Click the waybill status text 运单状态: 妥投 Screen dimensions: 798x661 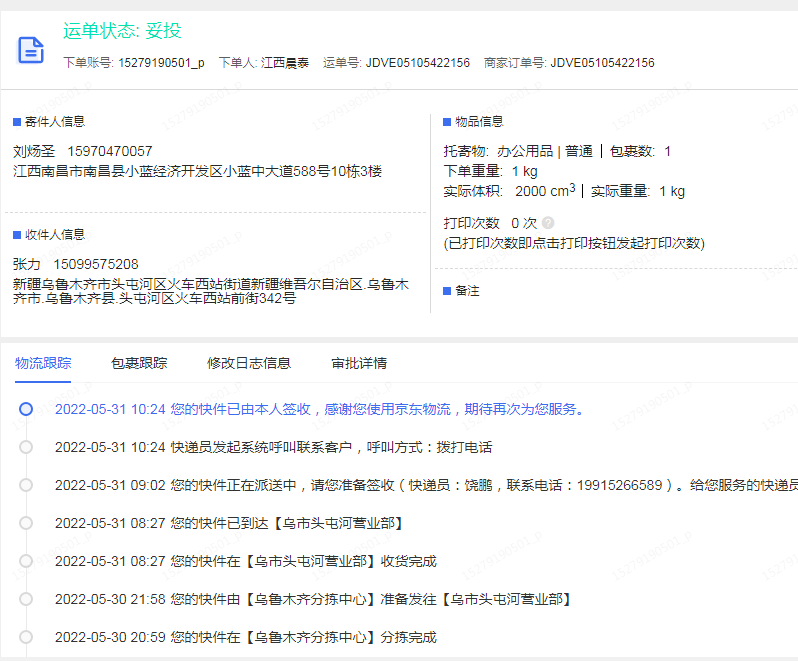tap(122, 31)
